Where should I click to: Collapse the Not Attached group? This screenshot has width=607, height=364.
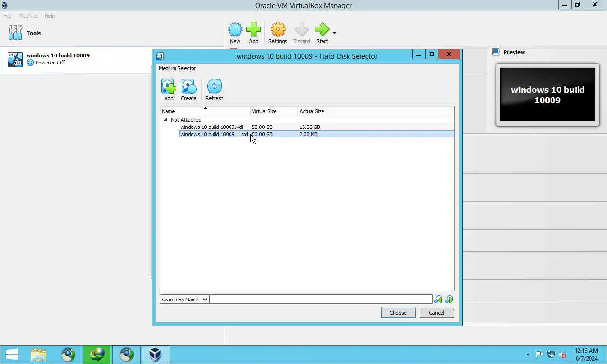166,120
